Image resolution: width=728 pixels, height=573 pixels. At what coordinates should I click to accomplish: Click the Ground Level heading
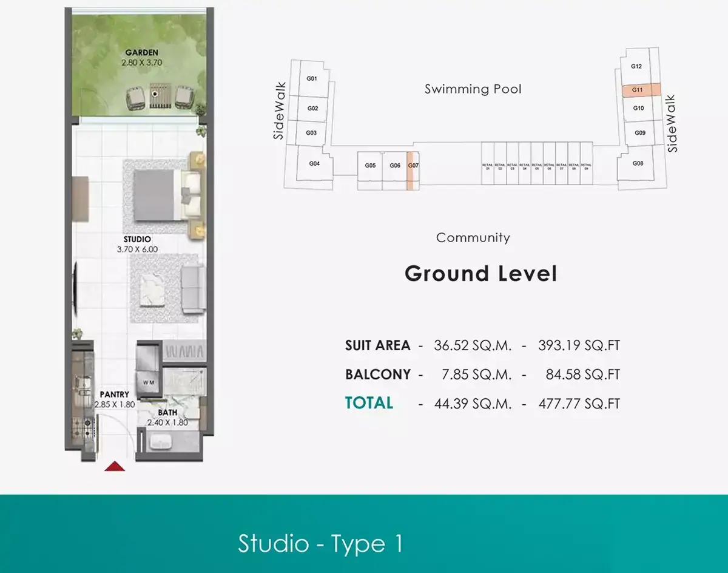[480, 274]
